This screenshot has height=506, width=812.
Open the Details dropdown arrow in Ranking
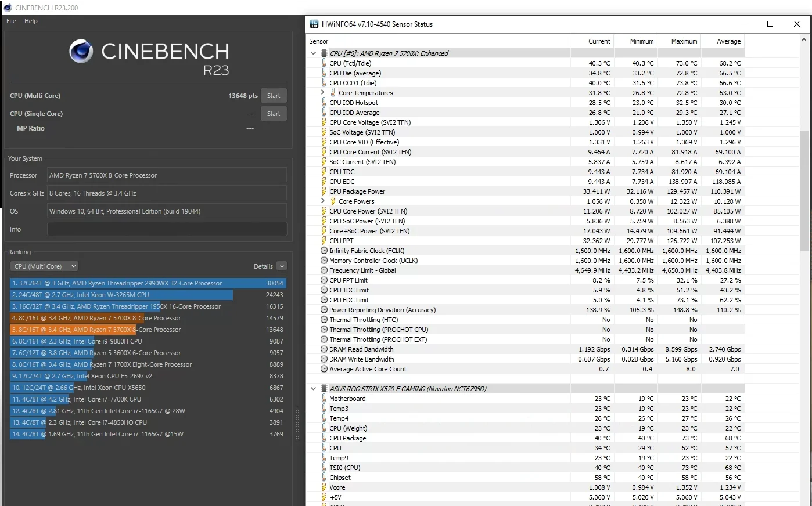[x=282, y=266]
